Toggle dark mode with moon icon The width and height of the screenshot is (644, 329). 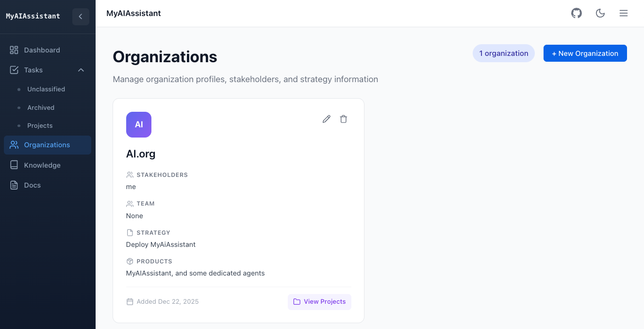coord(600,13)
